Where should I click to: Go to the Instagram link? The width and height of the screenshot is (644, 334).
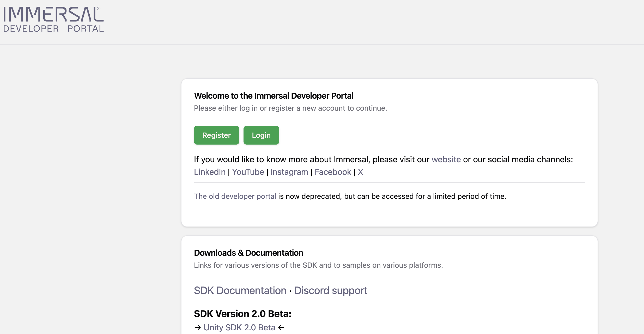pyautogui.click(x=289, y=172)
